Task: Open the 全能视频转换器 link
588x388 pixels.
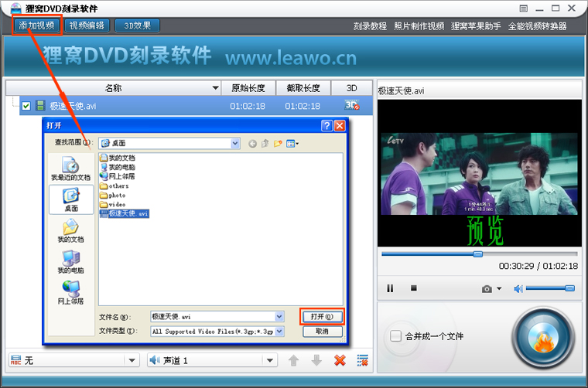Action: click(x=537, y=26)
